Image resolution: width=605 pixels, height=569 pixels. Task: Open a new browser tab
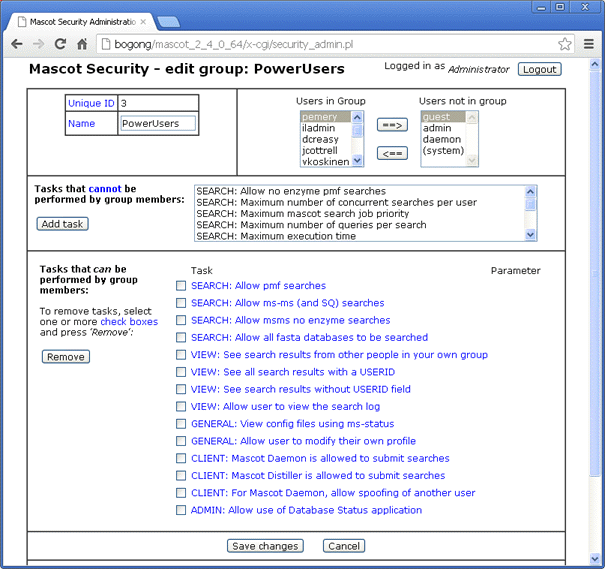(169, 22)
